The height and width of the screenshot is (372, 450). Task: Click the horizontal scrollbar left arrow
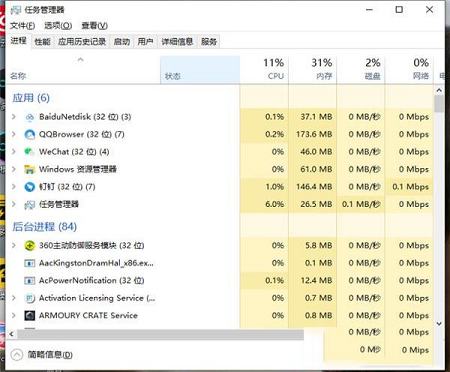click(x=11, y=334)
